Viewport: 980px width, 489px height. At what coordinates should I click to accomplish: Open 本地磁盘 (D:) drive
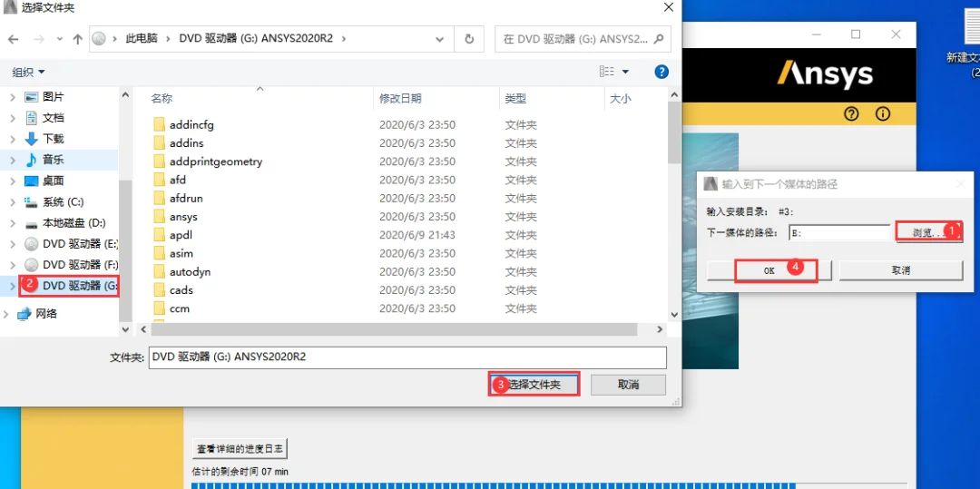[73, 223]
